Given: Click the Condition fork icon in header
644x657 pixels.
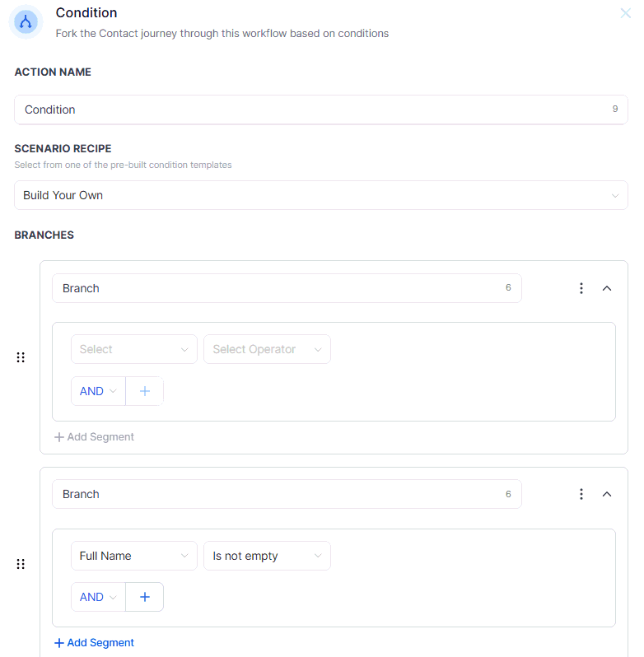Looking at the screenshot, I should pyautogui.click(x=26, y=22).
